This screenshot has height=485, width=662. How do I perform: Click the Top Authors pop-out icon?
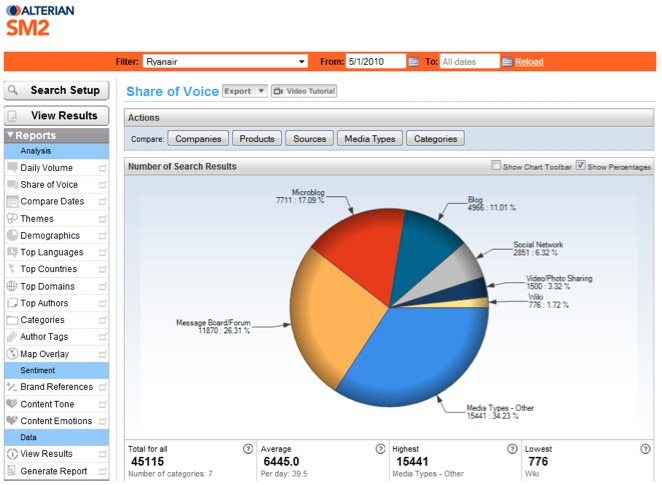pyautogui.click(x=103, y=303)
